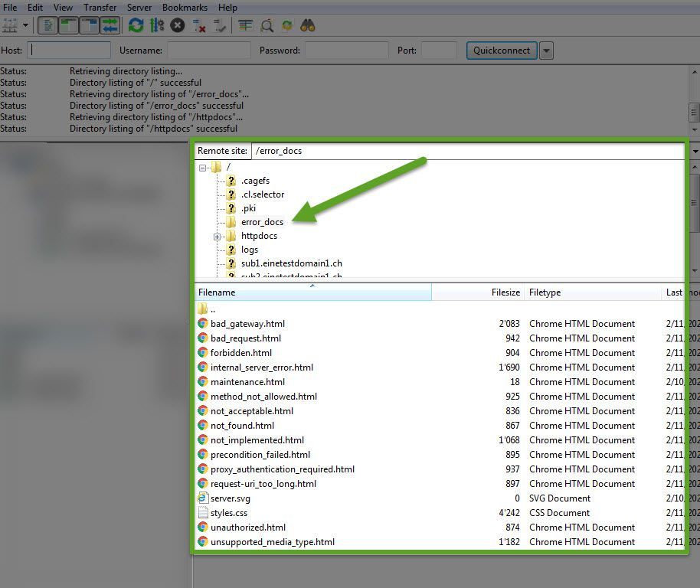The image size is (700, 588).
Task: Select the httpdocs folder in tree
Action: [x=259, y=236]
